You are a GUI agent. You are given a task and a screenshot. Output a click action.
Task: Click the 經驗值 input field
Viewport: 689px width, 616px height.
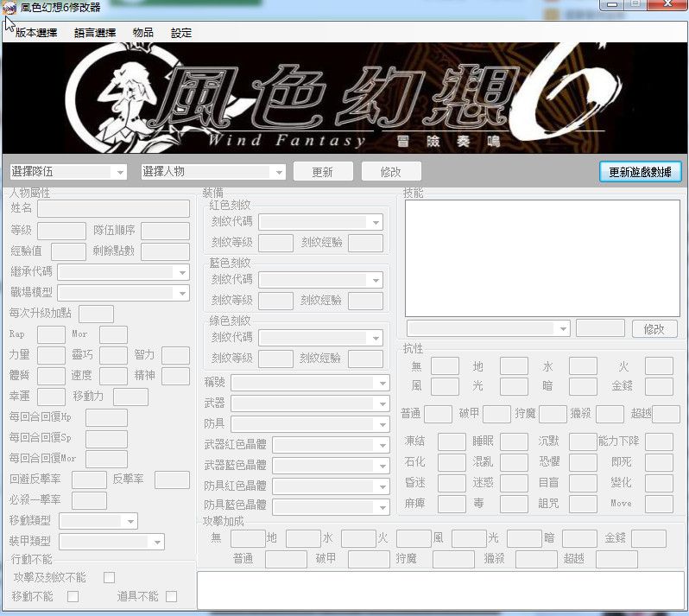coord(68,251)
